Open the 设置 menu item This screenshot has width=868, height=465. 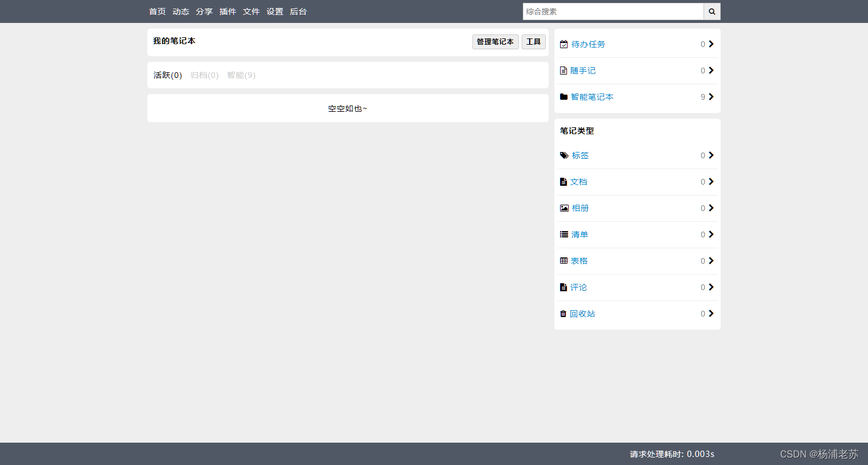[275, 11]
